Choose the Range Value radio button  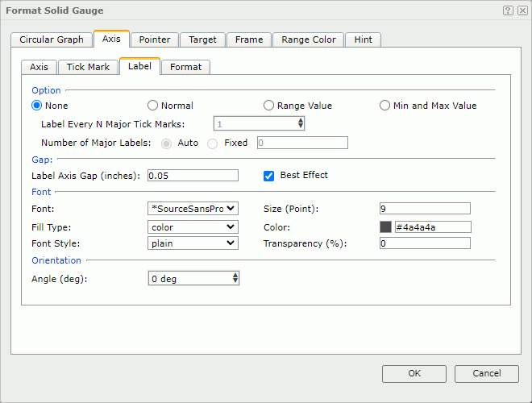tap(269, 106)
